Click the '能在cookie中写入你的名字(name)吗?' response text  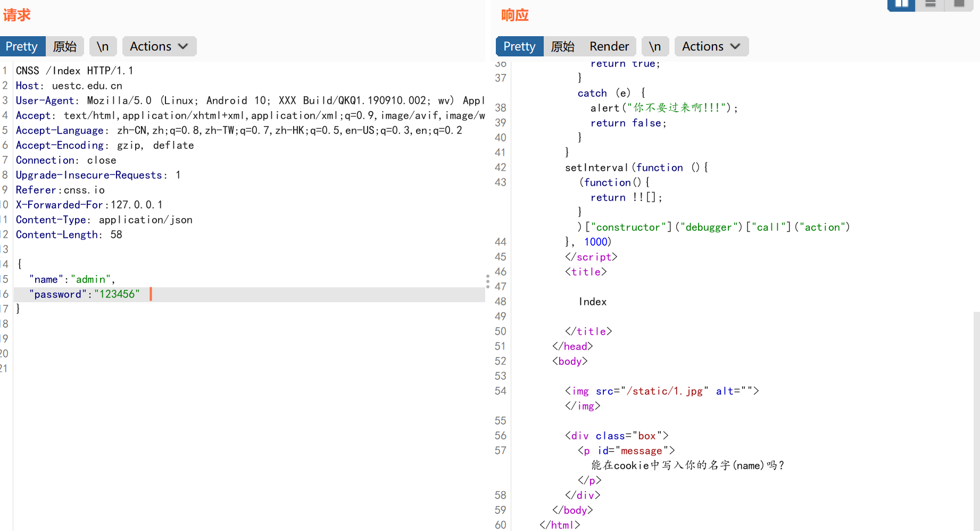coord(688,466)
